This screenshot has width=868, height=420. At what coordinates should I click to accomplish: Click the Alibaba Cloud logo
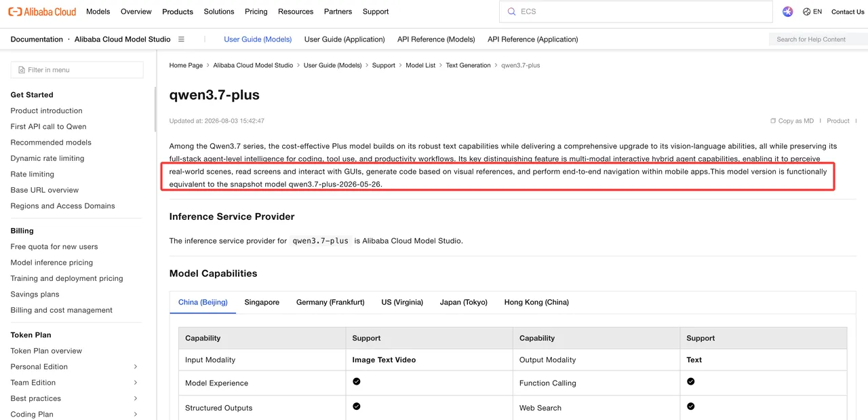(42, 12)
